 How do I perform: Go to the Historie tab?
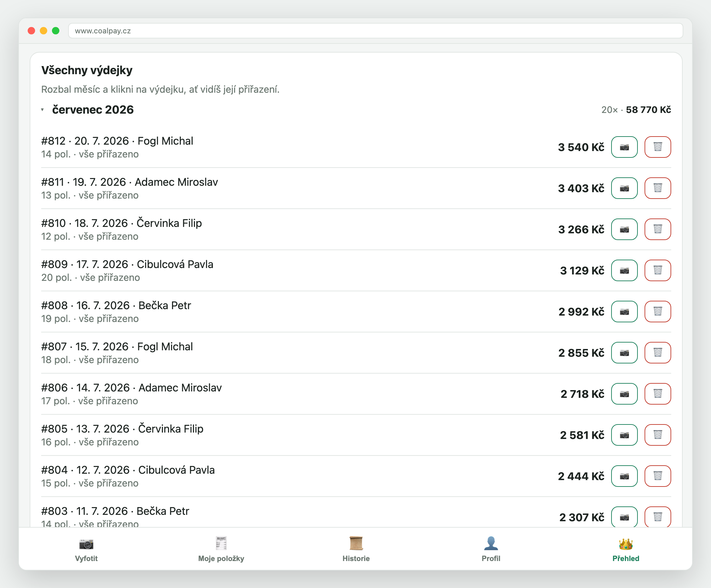pos(356,549)
